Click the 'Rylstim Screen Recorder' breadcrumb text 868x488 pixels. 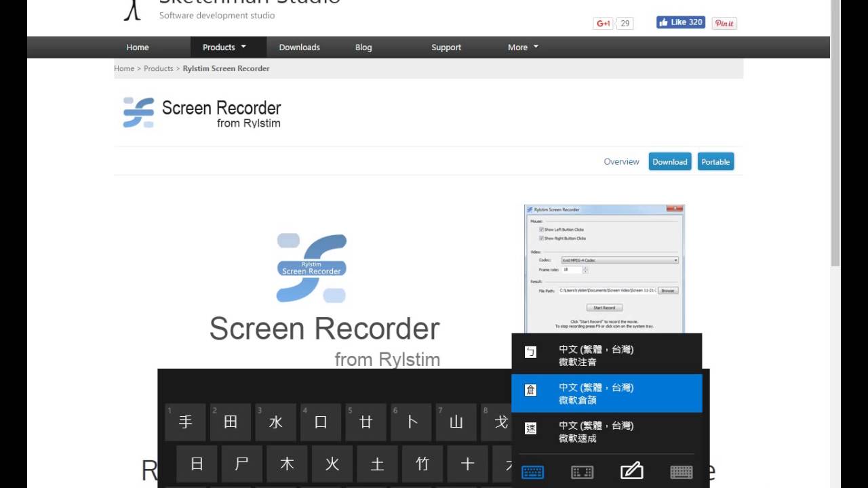click(226, 68)
